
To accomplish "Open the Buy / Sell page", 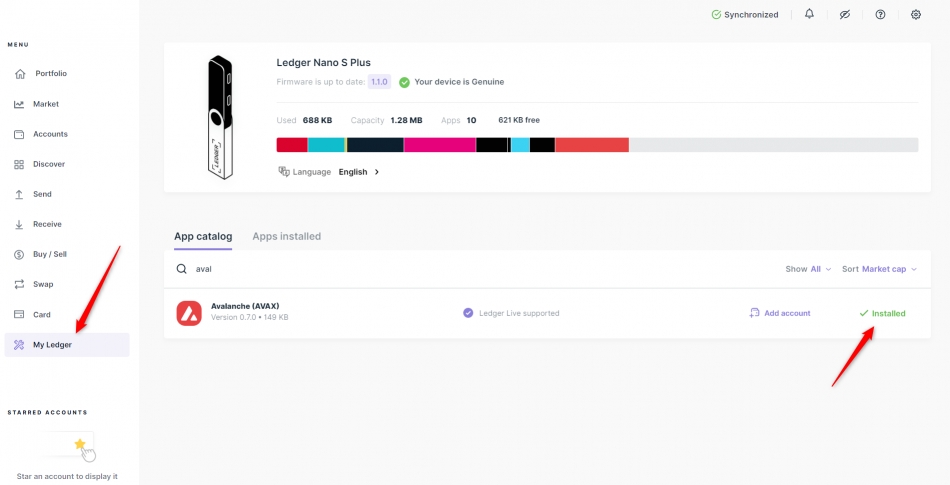I will (50, 254).
